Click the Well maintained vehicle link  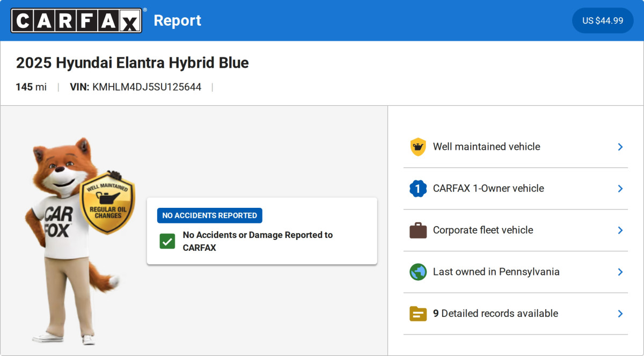(486, 147)
